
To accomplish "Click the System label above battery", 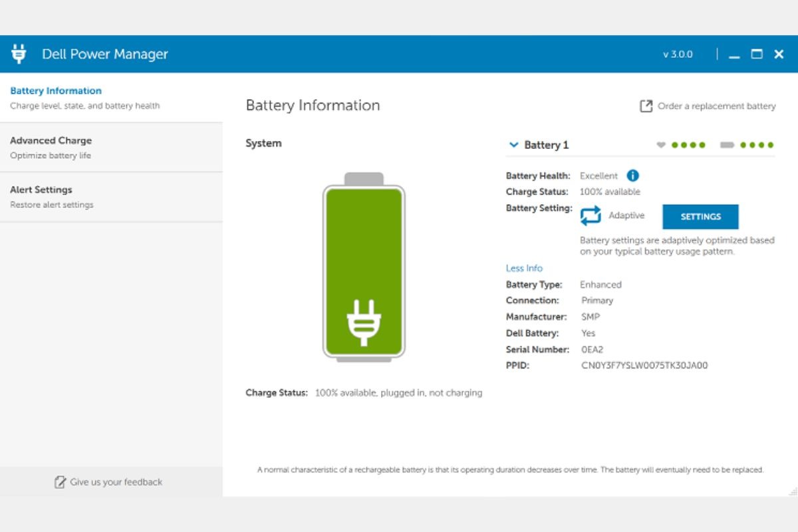I will click(x=263, y=143).
